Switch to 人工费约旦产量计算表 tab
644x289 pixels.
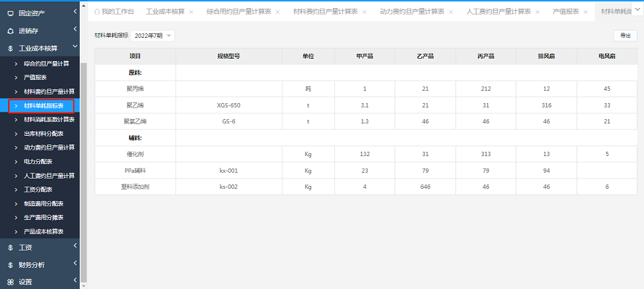pyautogui.click(x=499, y=12)
